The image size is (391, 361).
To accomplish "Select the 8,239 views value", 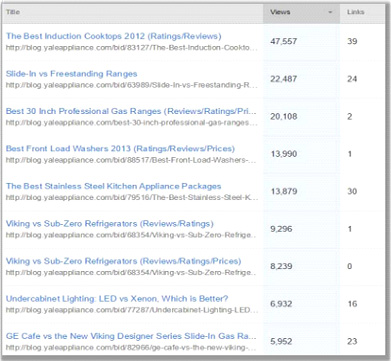I will tap(281, 266).
